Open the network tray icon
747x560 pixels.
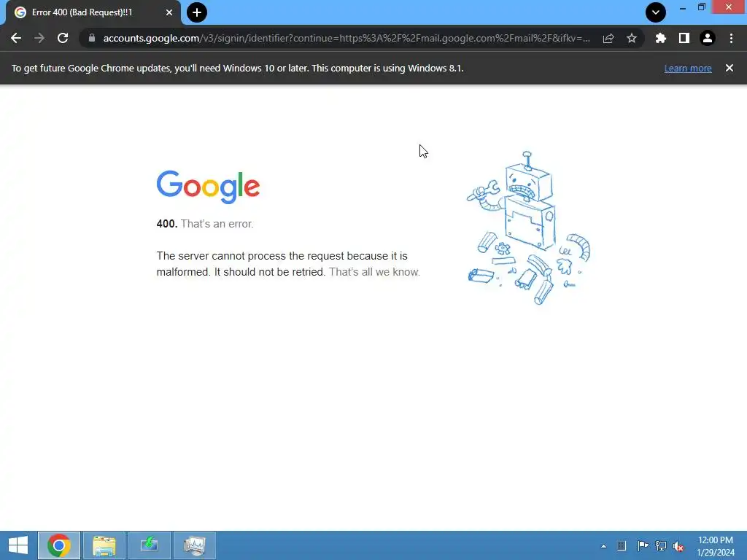point(661,545)
